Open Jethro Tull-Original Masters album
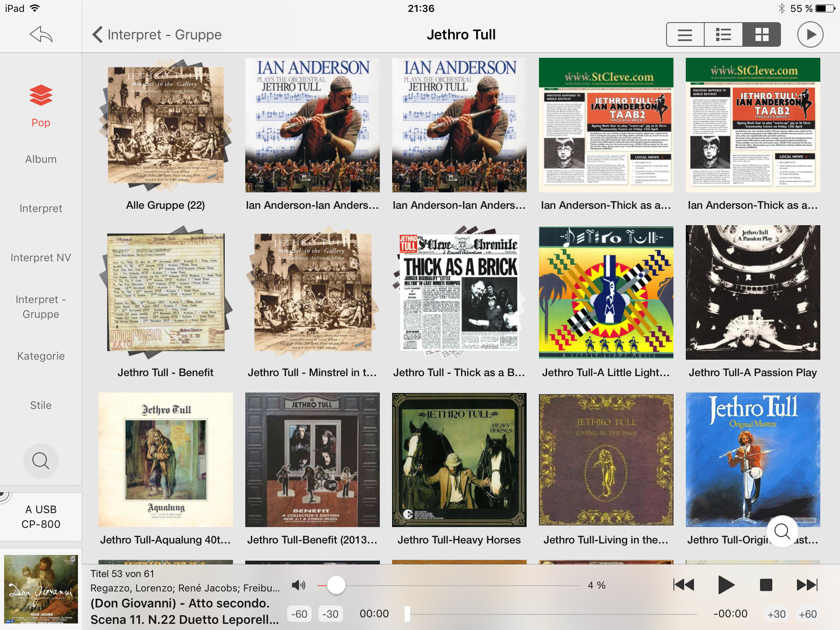 [753, 459]
